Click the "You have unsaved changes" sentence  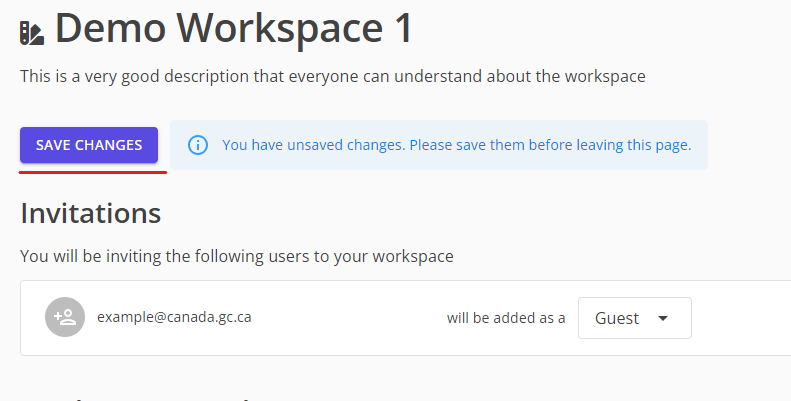click(313, 145)
